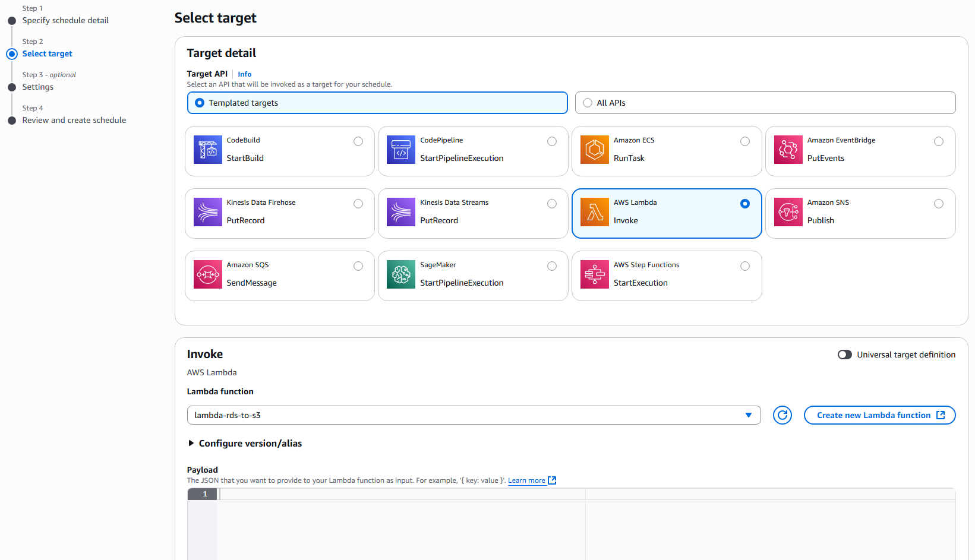Choose Amazon SQS SendMessage radio button
Image resolution: width=975 pixels, height=560 pixels.
[x=358, y=266]
